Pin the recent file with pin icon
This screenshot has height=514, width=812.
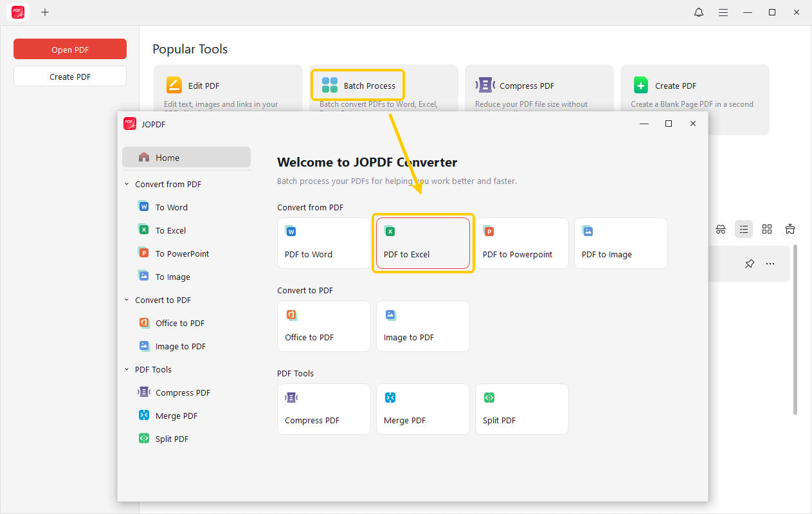click(749, 264)
